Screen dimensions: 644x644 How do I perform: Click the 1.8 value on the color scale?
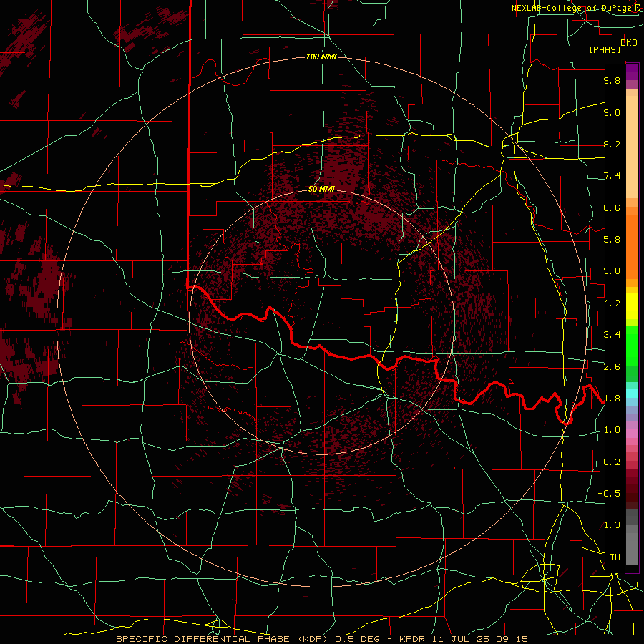click(x=612, y=399)
